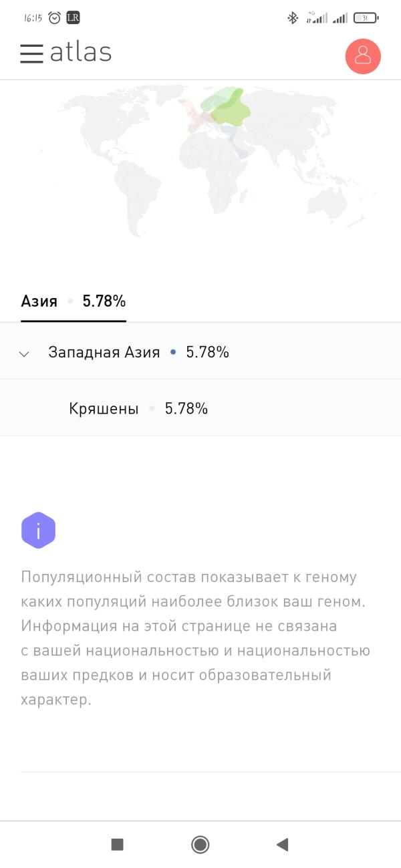The image size is (401, 868).
Task: Tap the atlas logo
Action: [x=80, y=53]
